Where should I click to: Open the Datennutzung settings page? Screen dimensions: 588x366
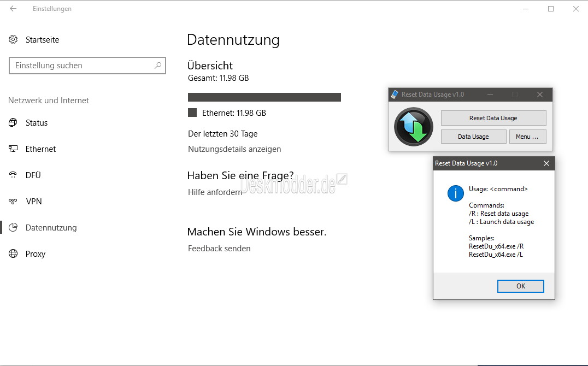pos(51,228)
